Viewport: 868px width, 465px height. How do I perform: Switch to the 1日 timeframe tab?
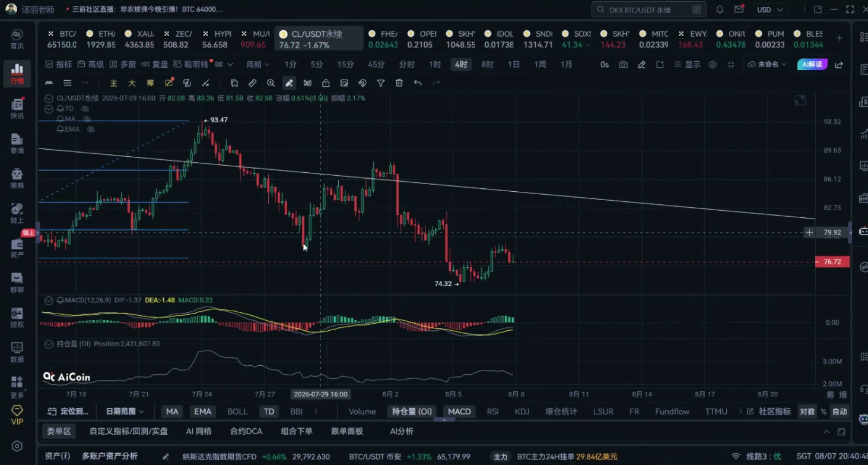point(514,64)
